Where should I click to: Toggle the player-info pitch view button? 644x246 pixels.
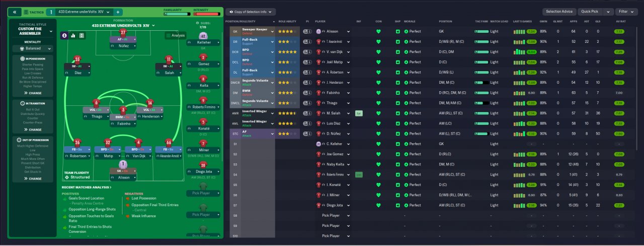pos(64,35)
